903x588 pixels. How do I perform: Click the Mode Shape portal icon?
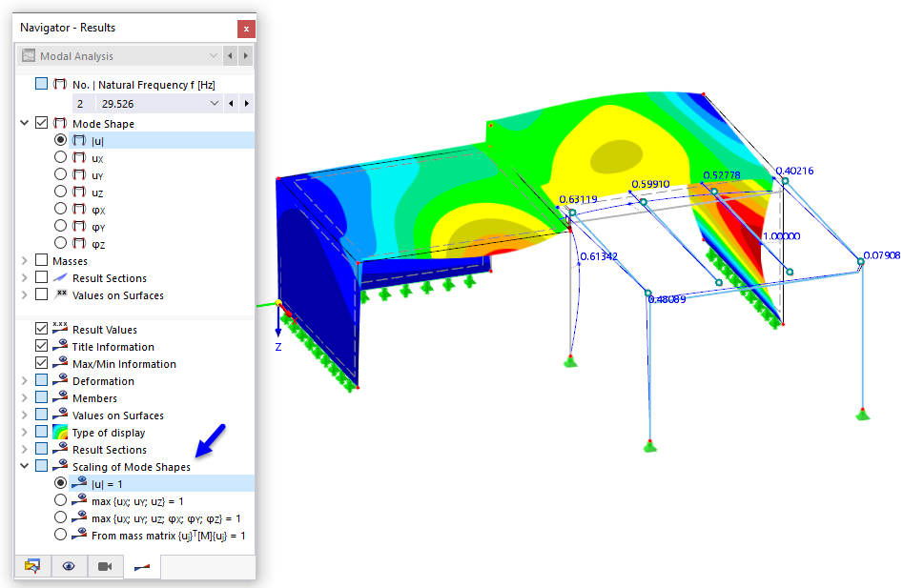pyautogui.click(x=60, y=123)
